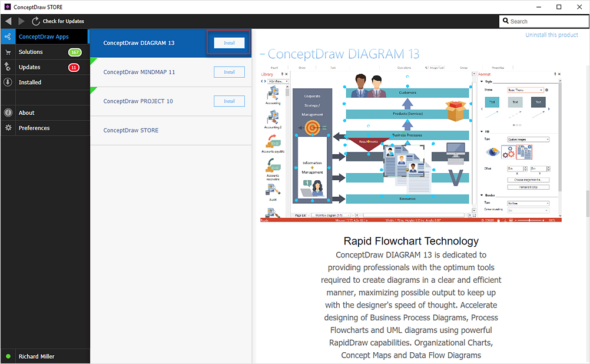Install ConceptDraw DIAGRAM 13
The width and height of the screenshot is (590, 364).
(x=229, y=43)
